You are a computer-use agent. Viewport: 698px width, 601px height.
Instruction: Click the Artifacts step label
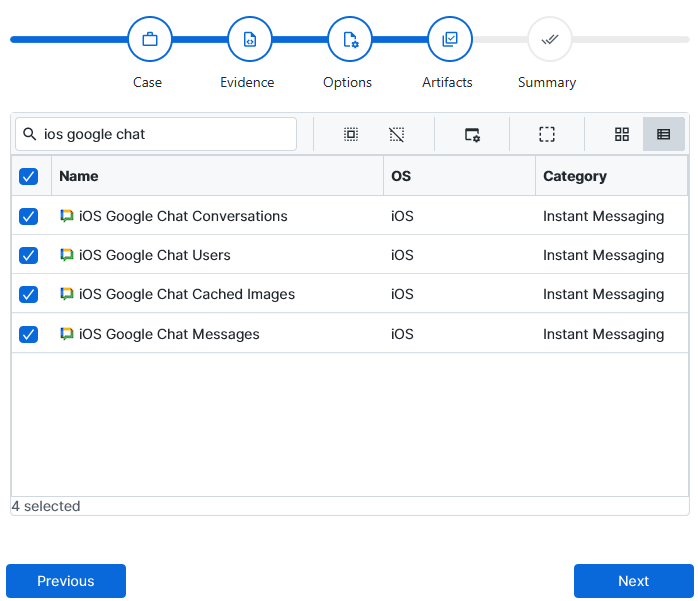click(447, 82)
